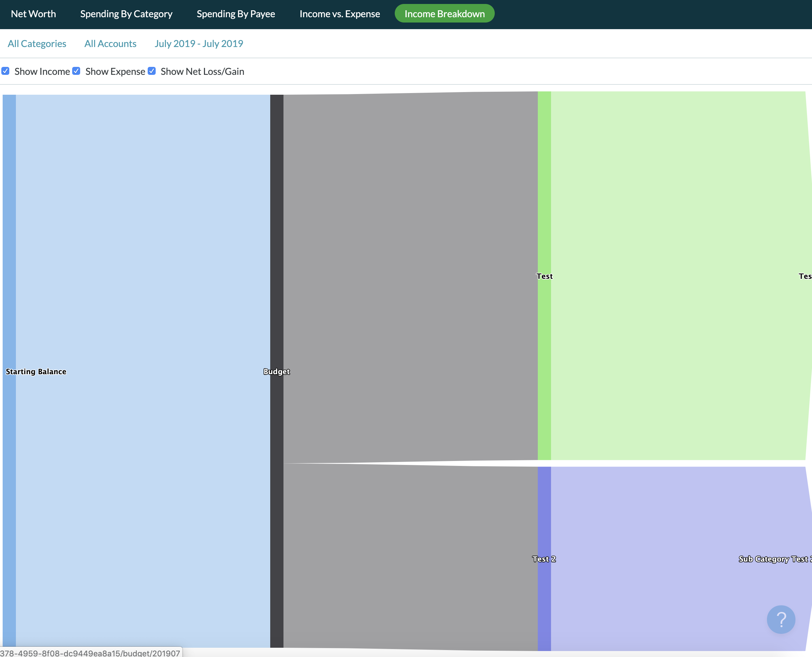Uncheck the Show Expense checkbox
Viewport: 812px width, 657px height.
click(x=76, y=71)
